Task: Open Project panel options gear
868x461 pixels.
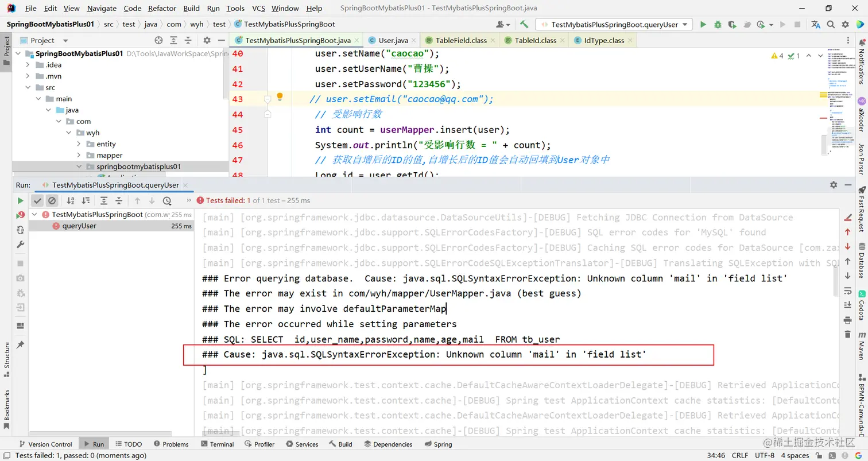Action: (207, 40)
